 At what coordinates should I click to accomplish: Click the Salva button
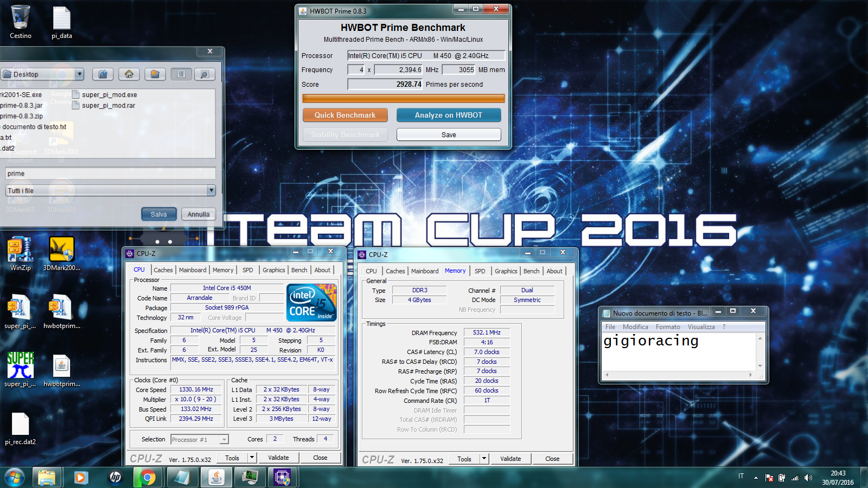click(x=159, y=214)
